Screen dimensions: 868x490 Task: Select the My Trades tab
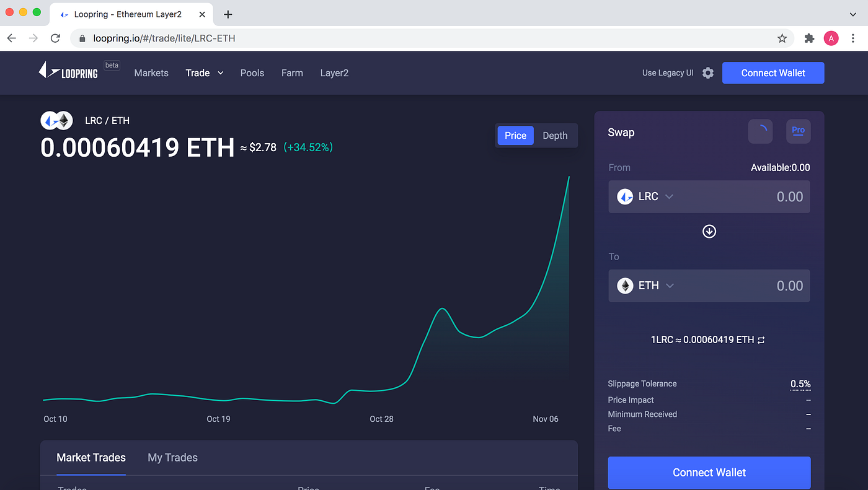coord(172,458)
